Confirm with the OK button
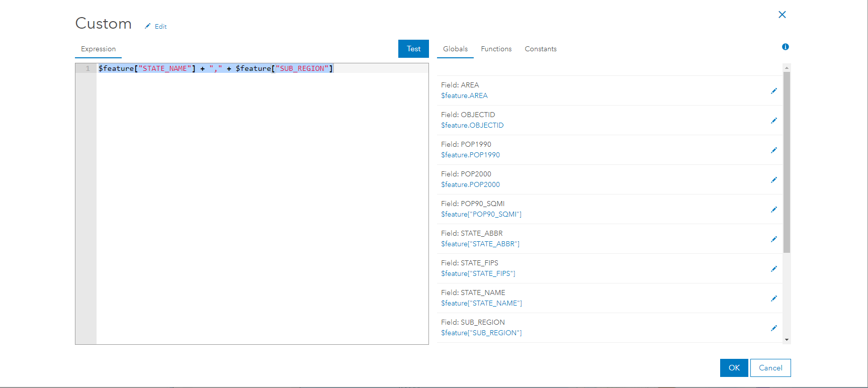Image resolution: width=868 pixels, height=388 pixels. click(734, 368)
